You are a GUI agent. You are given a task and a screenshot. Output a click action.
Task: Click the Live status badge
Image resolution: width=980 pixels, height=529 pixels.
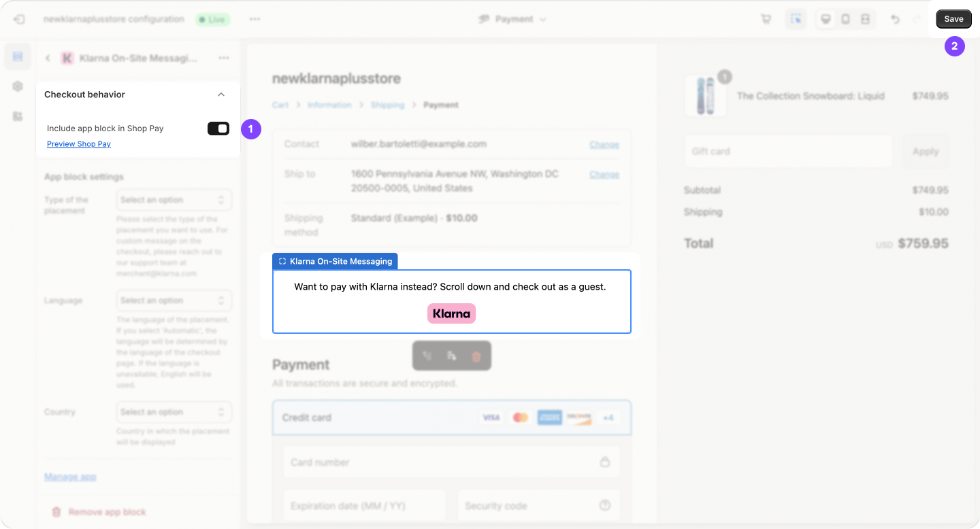pos(212,19)
